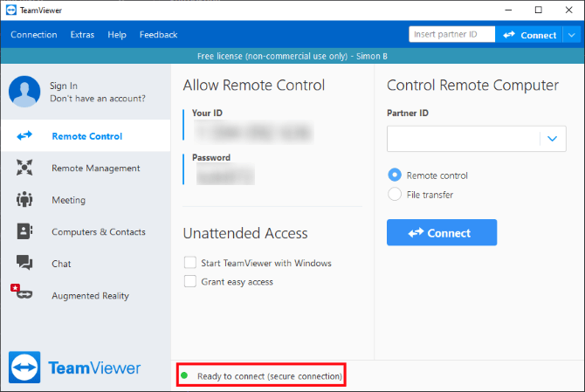585x392 pixels.
Task: Click the blurred Password value
Action: click(x=225, y=175)
